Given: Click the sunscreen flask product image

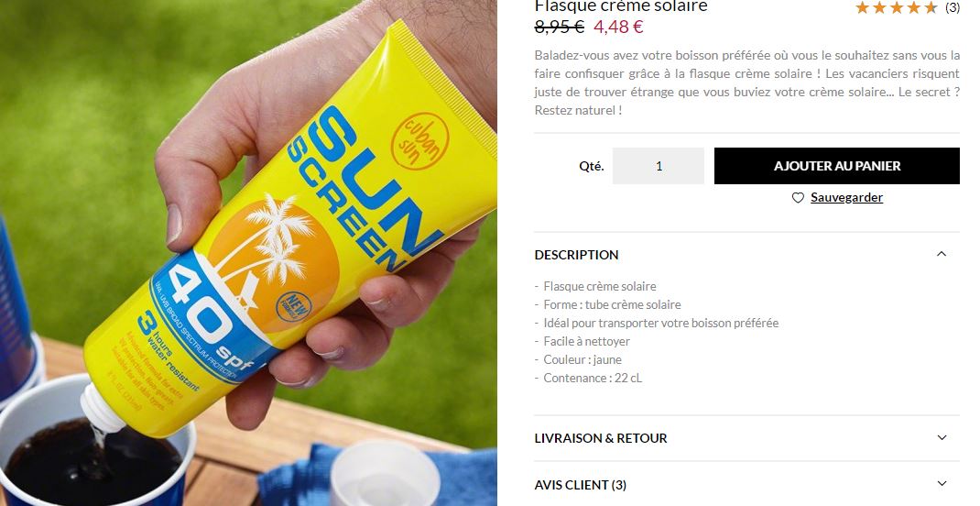Looking at the screenshot, I should [248, 253].
